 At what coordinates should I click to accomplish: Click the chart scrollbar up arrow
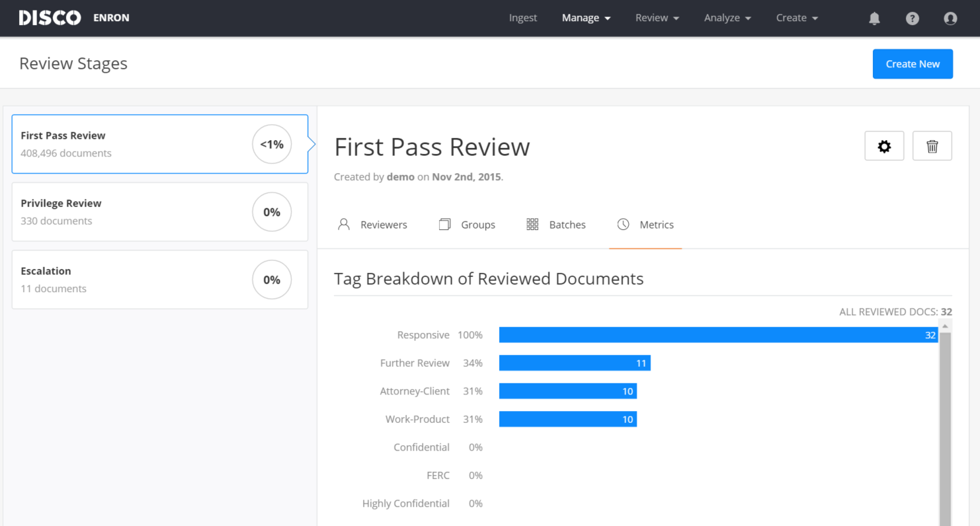click(x=945, y=326)
